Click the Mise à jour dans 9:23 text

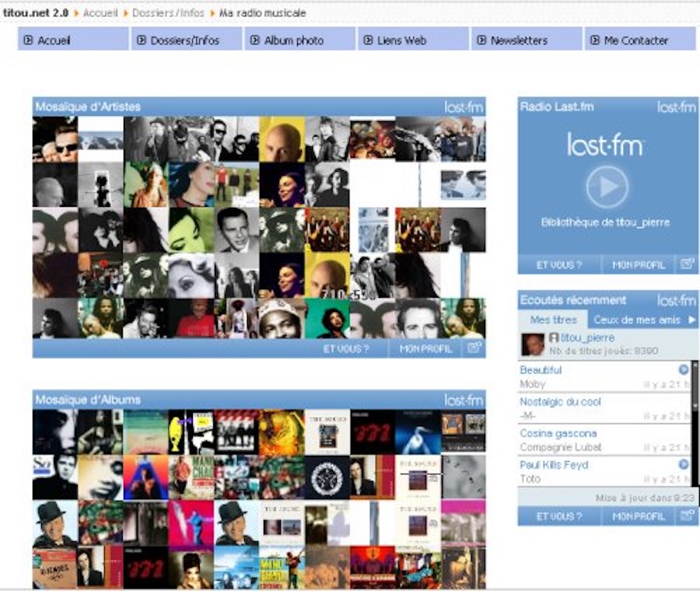pyautogui.click(x=645, y=497)
